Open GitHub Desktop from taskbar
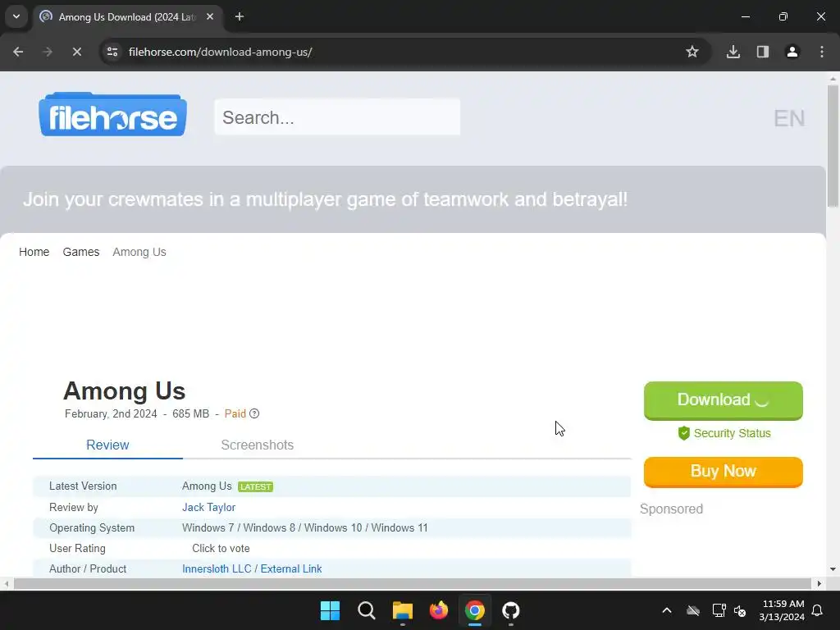This screenshot has width=840, height=630. click(x=511, y=610)
